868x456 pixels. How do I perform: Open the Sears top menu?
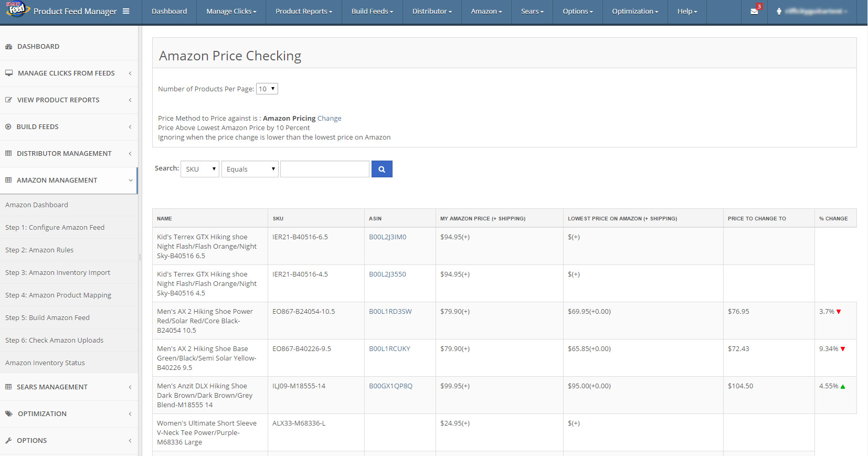pyautogui.click(x=532, y=12)
